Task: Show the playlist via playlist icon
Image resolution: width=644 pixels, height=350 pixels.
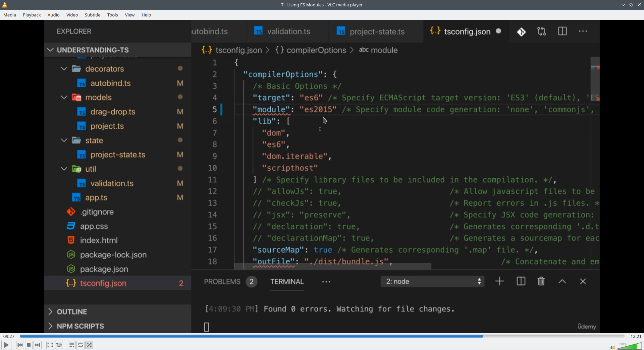Action: [71, 345]
